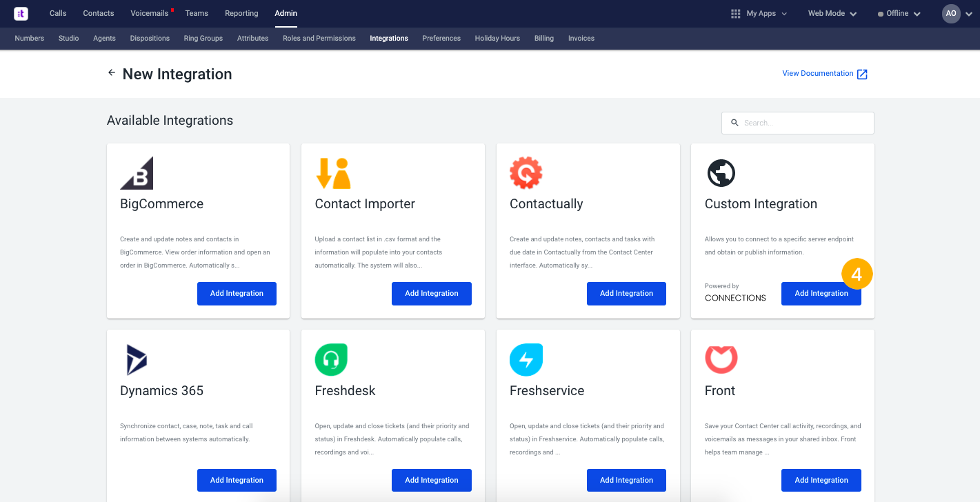The width and height of the screenshot is (980, 502).
Task: Add the Contact Importer integration
Action: click(432, 293)
